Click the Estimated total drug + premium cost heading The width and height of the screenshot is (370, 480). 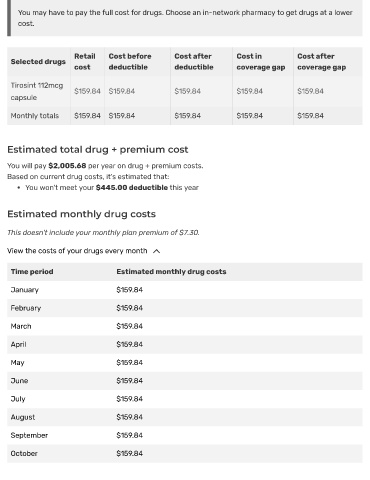click(x=98, y=150)
